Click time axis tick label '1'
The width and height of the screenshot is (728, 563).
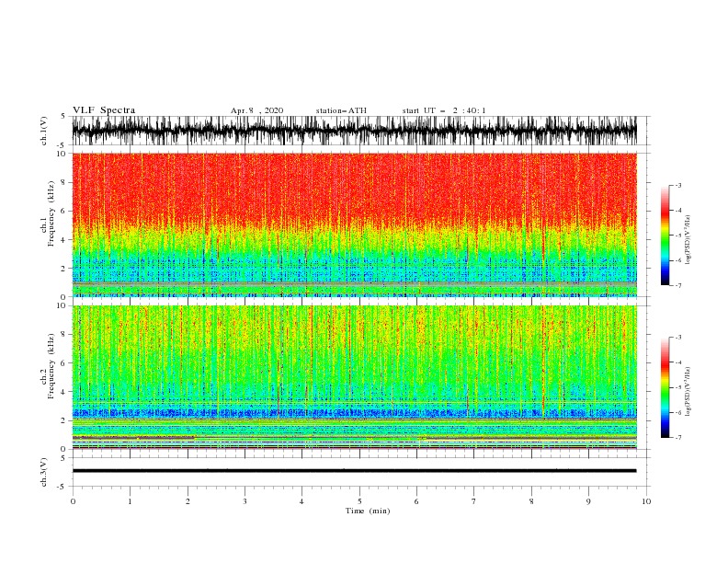130,501
